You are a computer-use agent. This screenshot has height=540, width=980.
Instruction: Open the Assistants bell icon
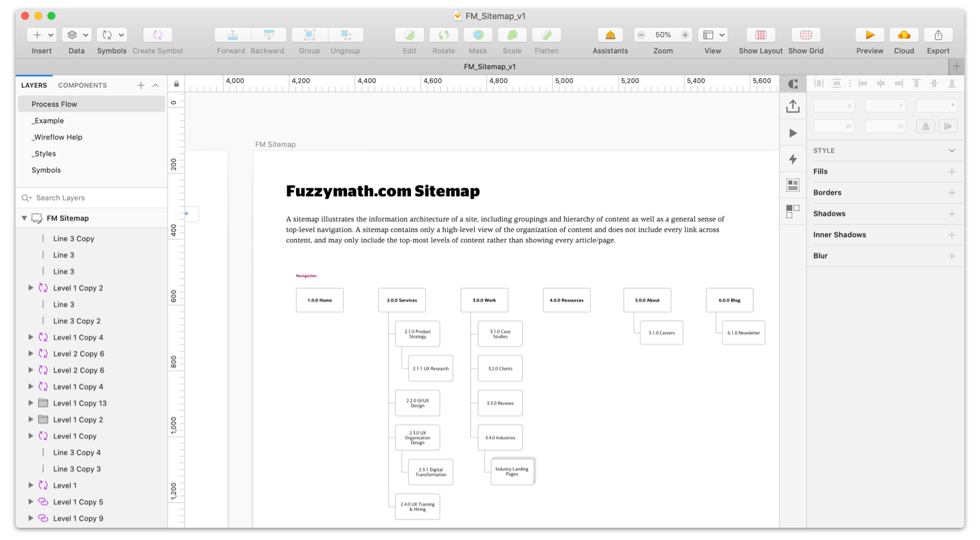pos(610,35)
